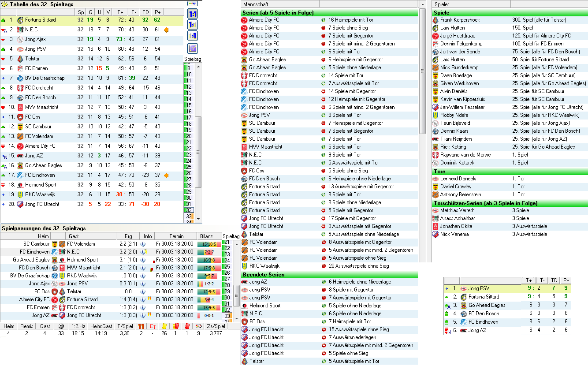Image resolution: width=588 pixels, height=366 pixels.
Task: Open the table filter dropdown above the 1:1 buttons
Action: (193, 3)
